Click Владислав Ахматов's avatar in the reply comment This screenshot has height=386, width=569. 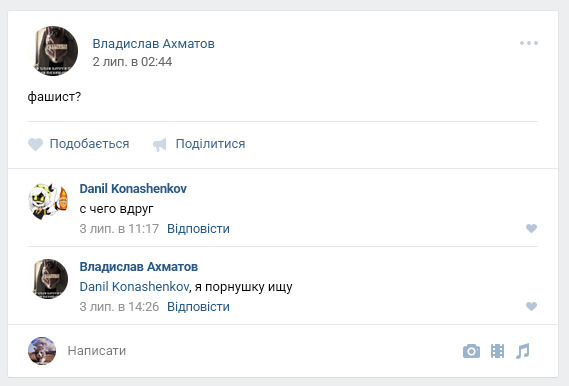pos(50,279)
